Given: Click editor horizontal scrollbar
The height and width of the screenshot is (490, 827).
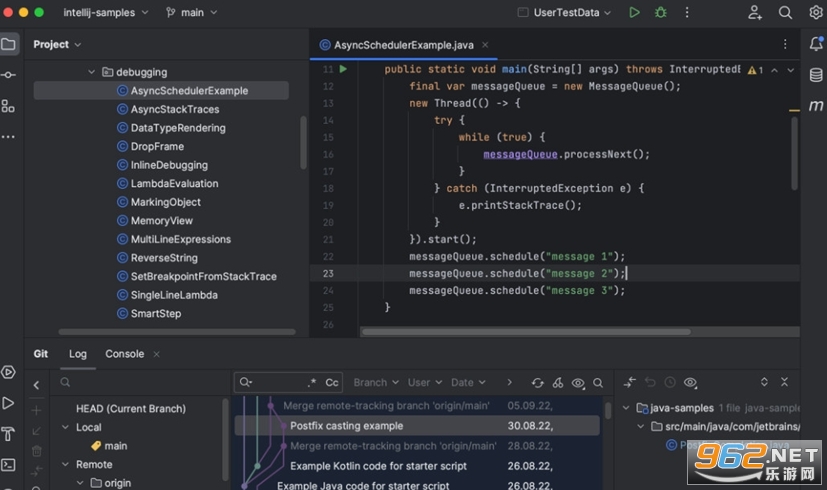Looking at the screenshot, I should coord(526,332).
